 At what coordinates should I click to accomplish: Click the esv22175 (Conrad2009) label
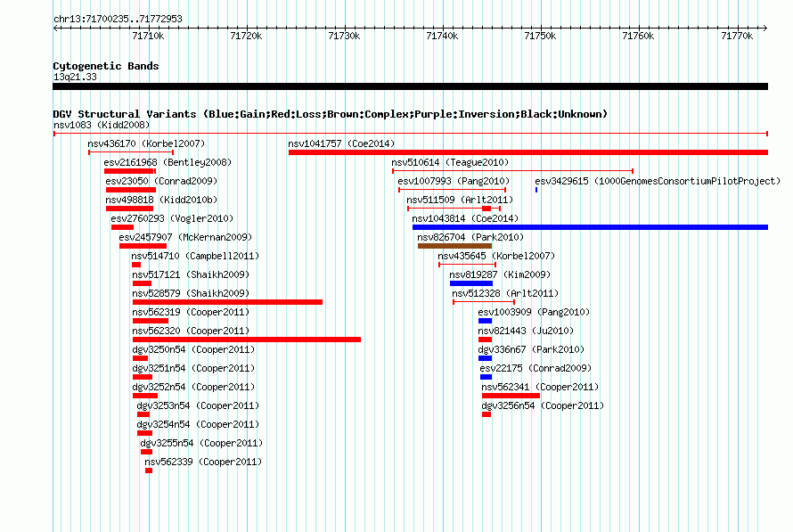535,368
